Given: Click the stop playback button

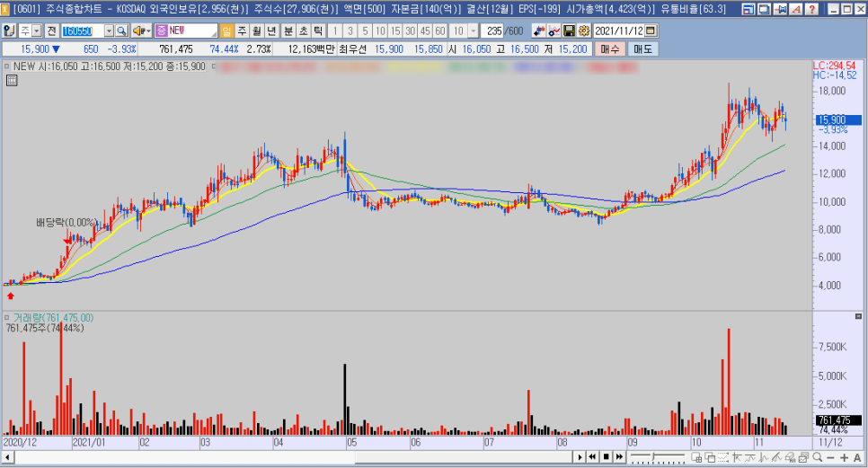Looking at the screenshot, I should click(x=607, y=457).
